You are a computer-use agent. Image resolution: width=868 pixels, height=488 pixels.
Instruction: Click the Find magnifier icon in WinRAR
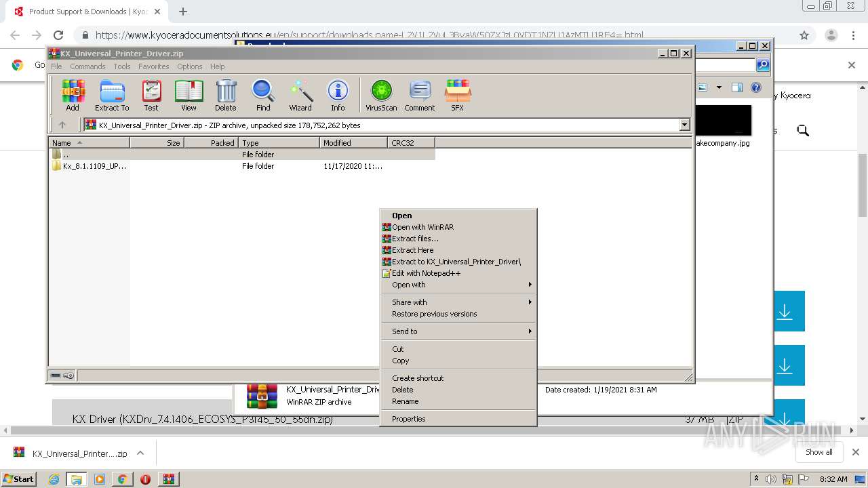click(x=263, y=96)
